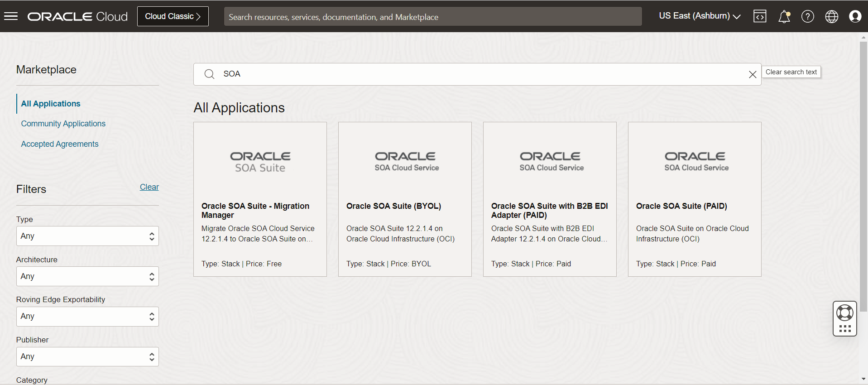Viewport: 868px width, 385px height.
Task: Expand the Type filter dropdown
Action: [x=87, y=236]
